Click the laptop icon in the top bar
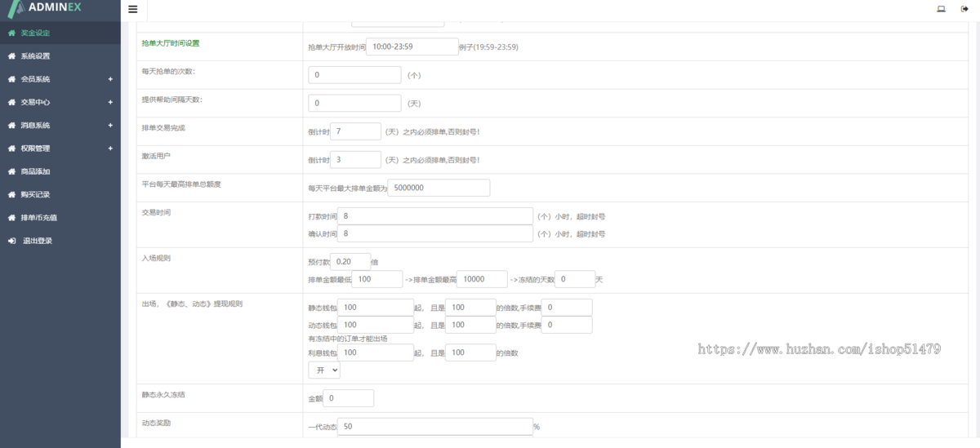The height and width of the screenshot is (448, 980). pos(941,9)
